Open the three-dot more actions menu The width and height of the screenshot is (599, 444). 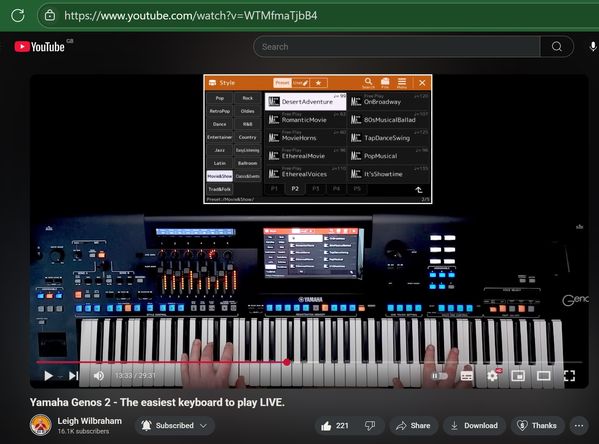point(579,426)
